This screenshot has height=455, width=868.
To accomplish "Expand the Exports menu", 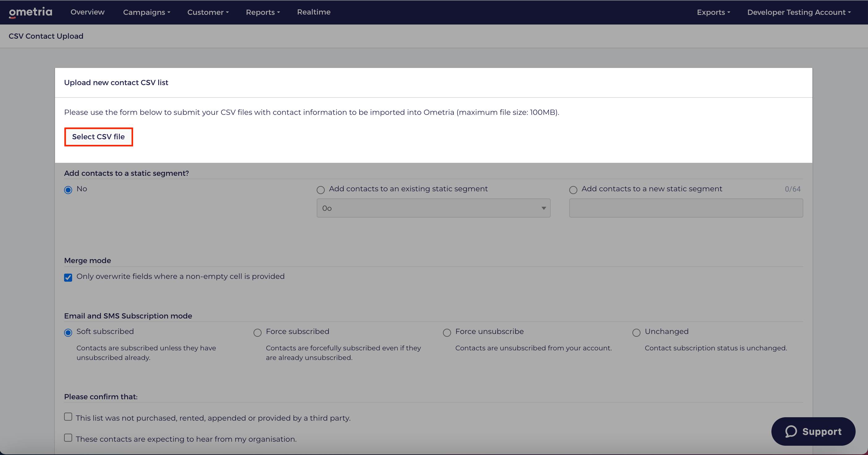I will coord(713,12).
